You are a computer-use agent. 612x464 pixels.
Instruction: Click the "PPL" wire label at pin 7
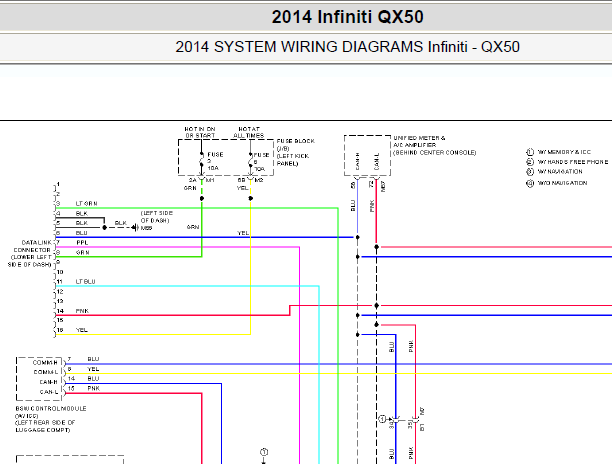82,243
